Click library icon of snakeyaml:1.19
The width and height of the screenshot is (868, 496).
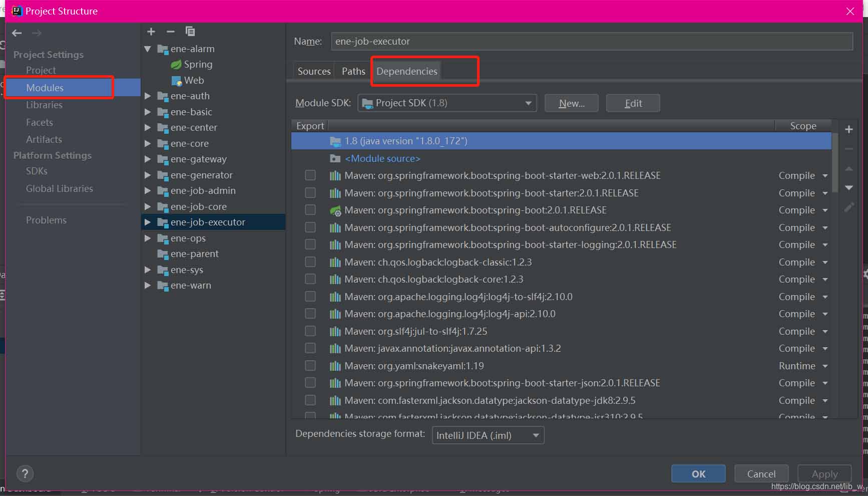335,366
